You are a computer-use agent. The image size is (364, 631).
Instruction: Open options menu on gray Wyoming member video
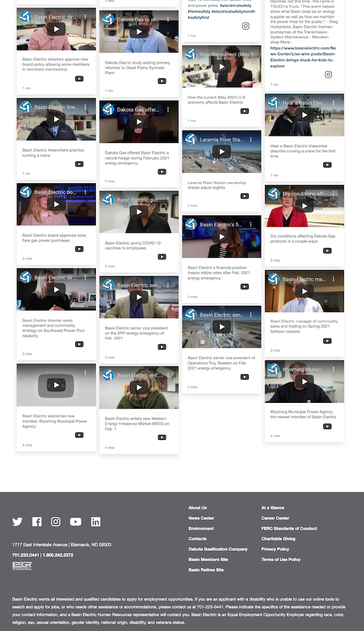[x=86, y=373]
